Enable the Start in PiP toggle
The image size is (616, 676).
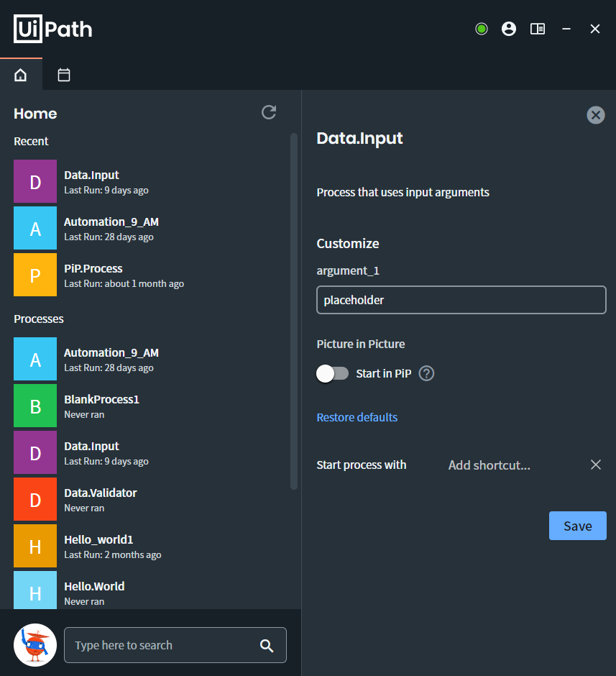[x=333, y=373]
